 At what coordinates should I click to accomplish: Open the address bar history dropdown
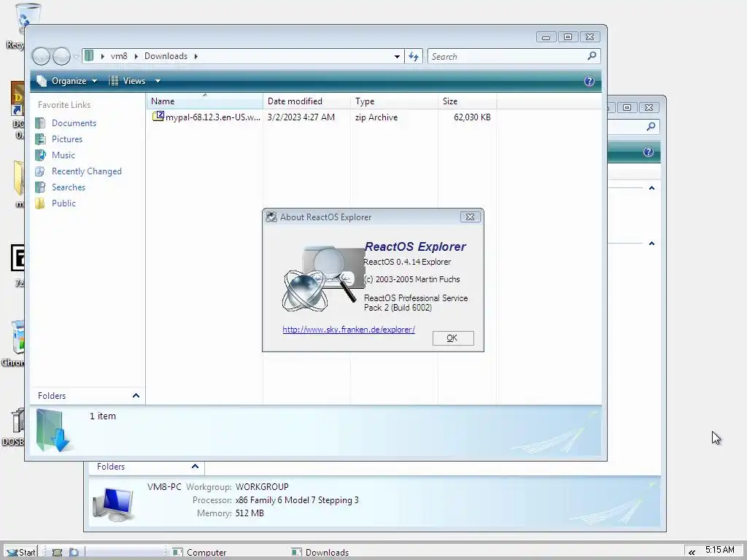397,57
